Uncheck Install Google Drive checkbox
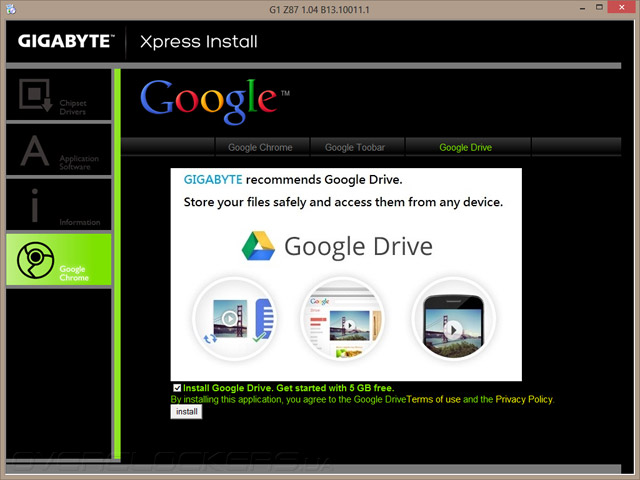Screen dimensions: 640x480 point(177,388)
